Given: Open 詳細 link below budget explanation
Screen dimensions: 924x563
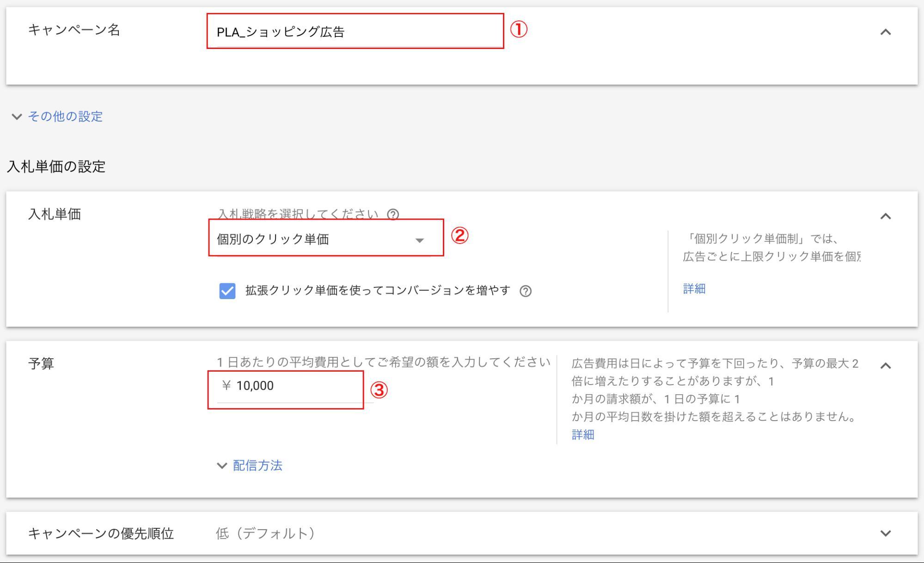Looking at the screenshot, I should (583, 435).
